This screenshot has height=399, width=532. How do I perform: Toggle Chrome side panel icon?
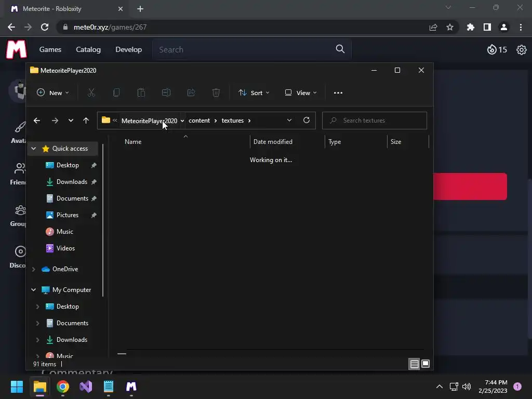[487, 27]
